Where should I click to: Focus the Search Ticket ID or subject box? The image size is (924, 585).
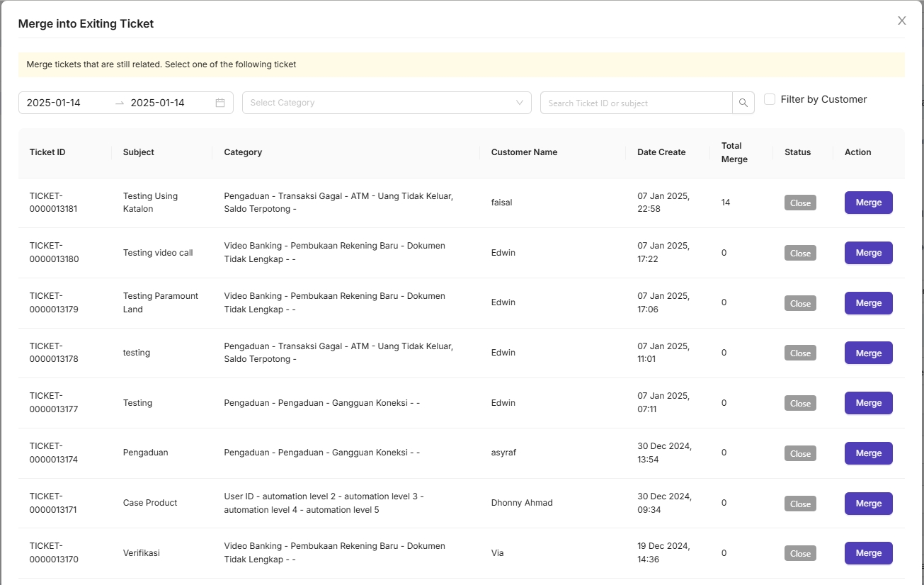[x=636, y=103]
